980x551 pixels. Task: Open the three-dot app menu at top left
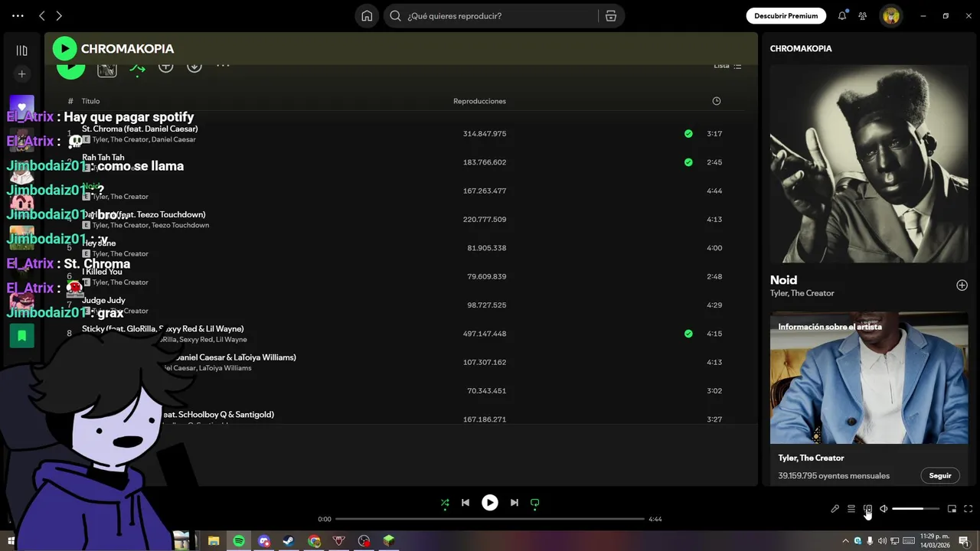[18, 15]
